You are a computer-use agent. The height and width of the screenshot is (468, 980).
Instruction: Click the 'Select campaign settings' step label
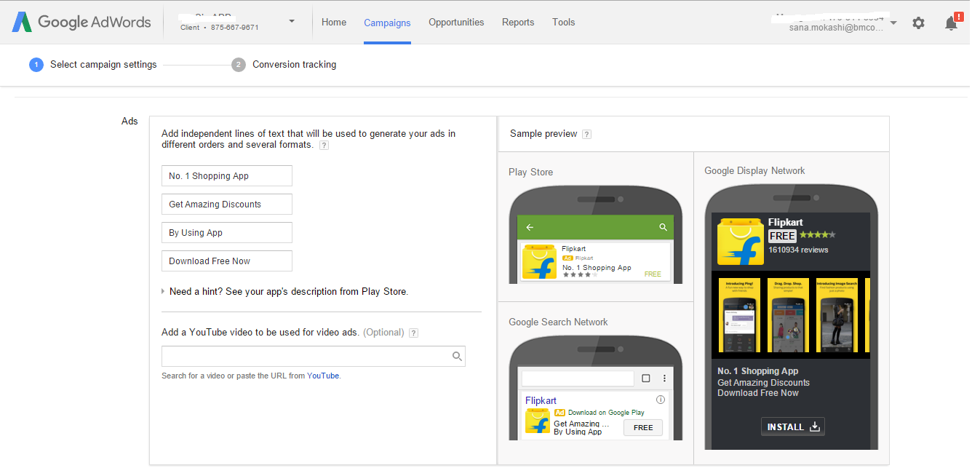pos(103,65)
